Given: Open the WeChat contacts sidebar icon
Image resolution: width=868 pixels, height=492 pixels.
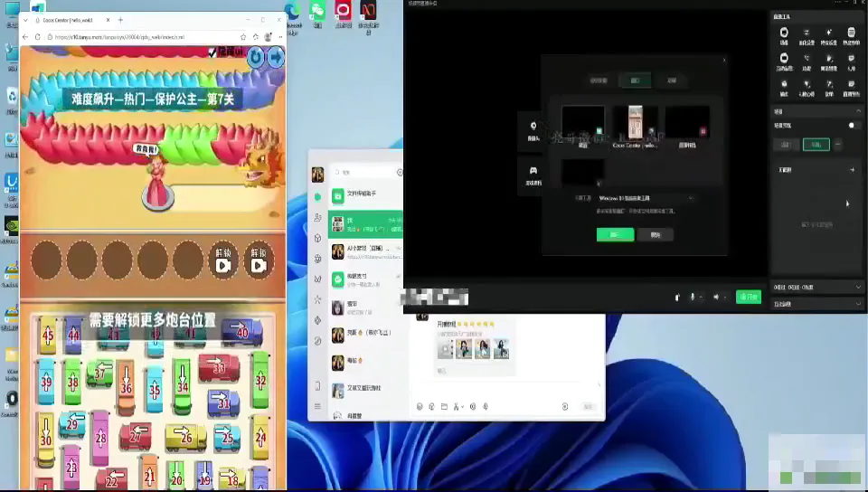Looking at the screenshot, I should pyautogui.click(x=317, y=217).
